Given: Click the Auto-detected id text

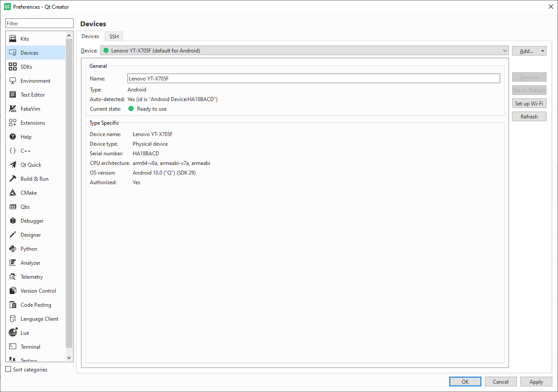Looking at the screenshot, I should [173, 99].
